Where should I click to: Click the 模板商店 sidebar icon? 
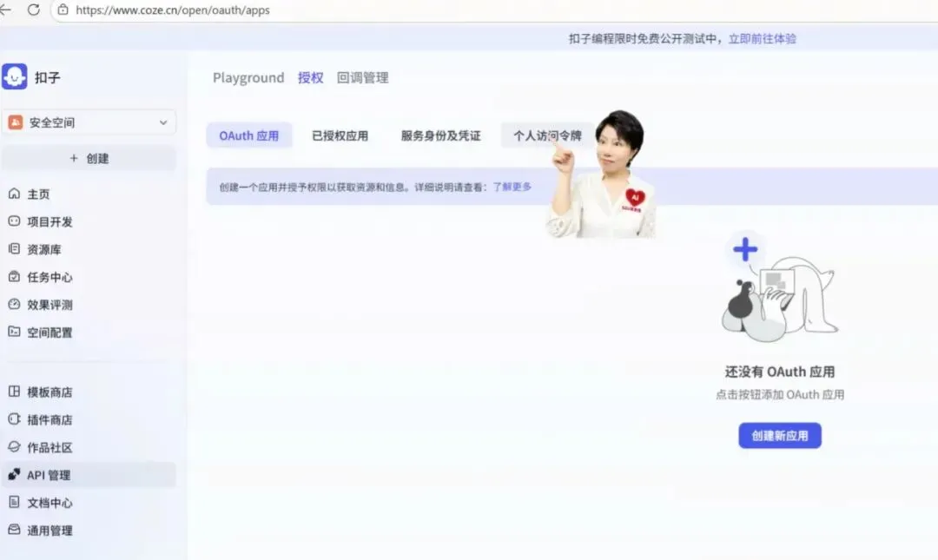pyautogui.click(x=15, y=392)
